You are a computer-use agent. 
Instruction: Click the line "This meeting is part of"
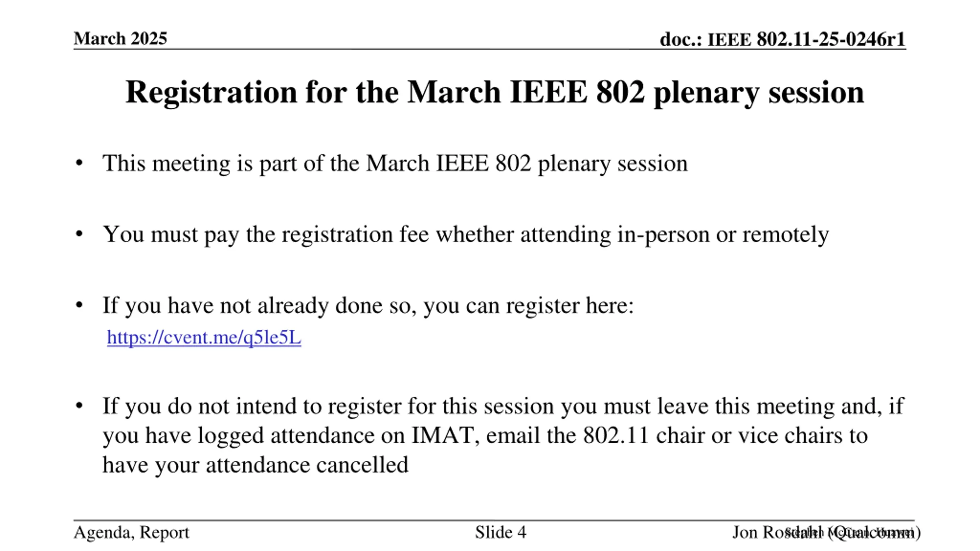395,163
